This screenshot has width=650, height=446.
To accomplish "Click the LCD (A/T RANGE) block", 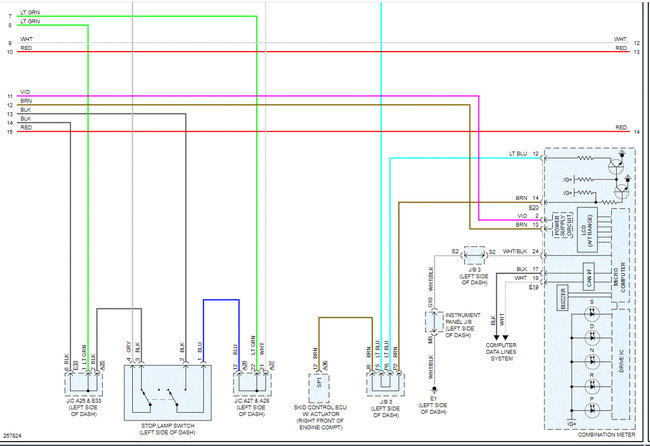I will (587, 230).
